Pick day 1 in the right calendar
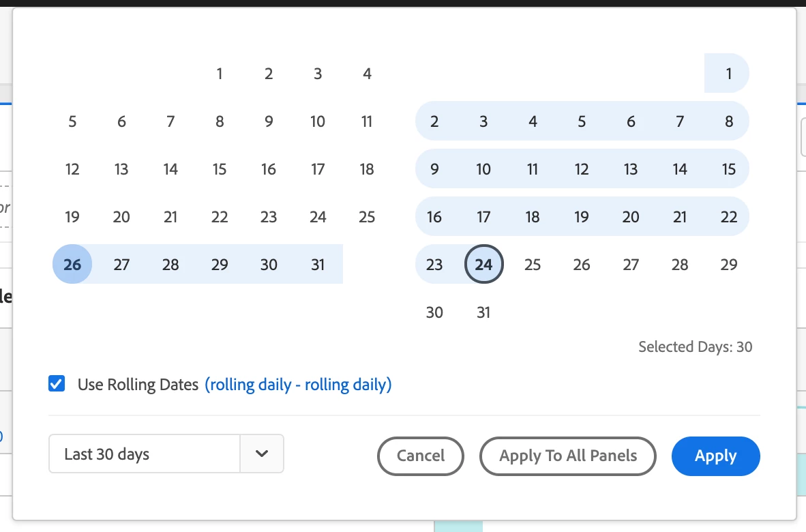Viewport: 806px width, 532px height. click(729, 74)
